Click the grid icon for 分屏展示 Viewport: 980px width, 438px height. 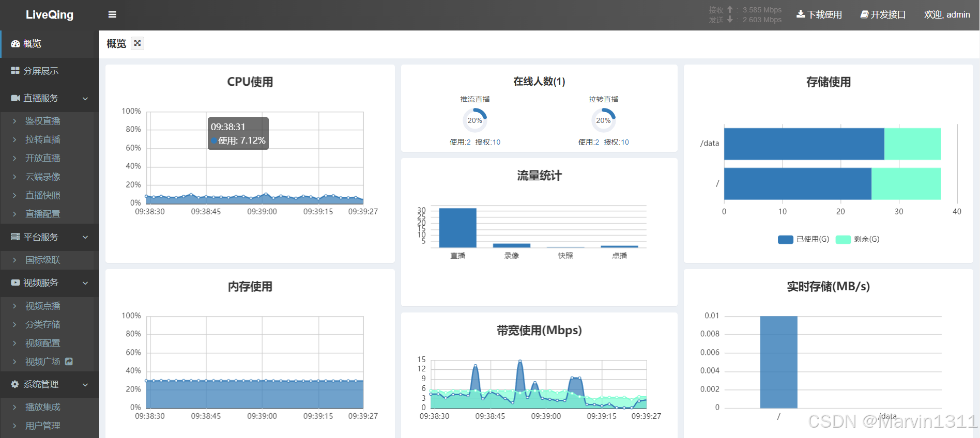coord(16,71)
